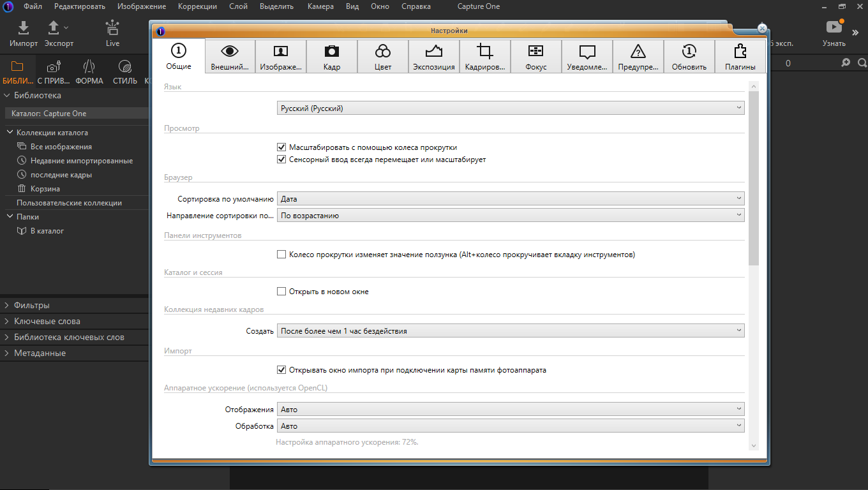This screenshot has width=868, height=490.
Task: Select the Общие tab in Настройки
Action: click(x=179, y=56)
